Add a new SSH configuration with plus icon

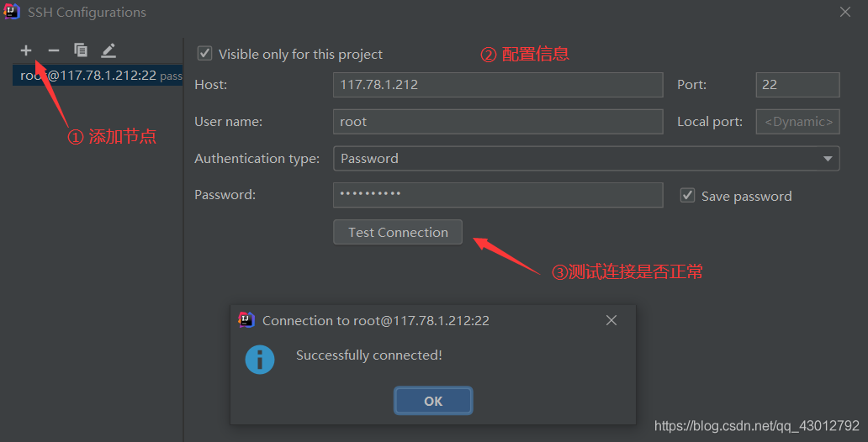26,51
